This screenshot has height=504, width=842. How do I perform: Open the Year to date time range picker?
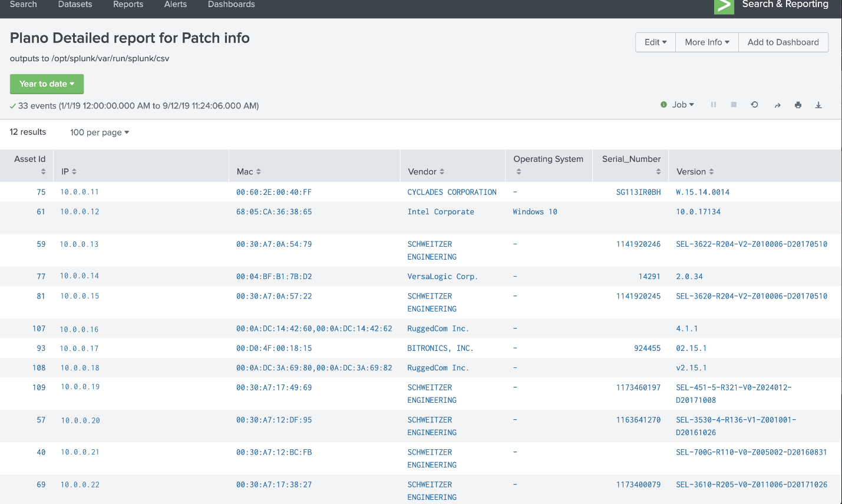(47, 84)
